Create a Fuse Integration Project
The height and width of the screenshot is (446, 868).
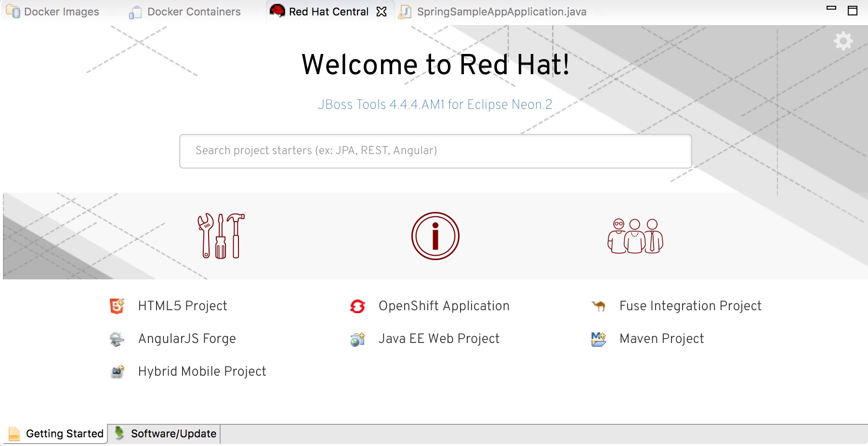click(691, 306)
